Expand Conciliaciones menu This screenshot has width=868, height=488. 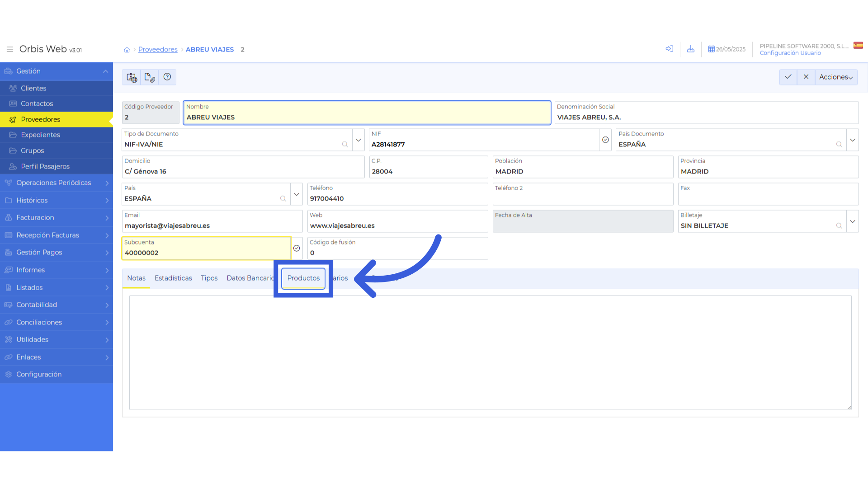click(57, 322)
